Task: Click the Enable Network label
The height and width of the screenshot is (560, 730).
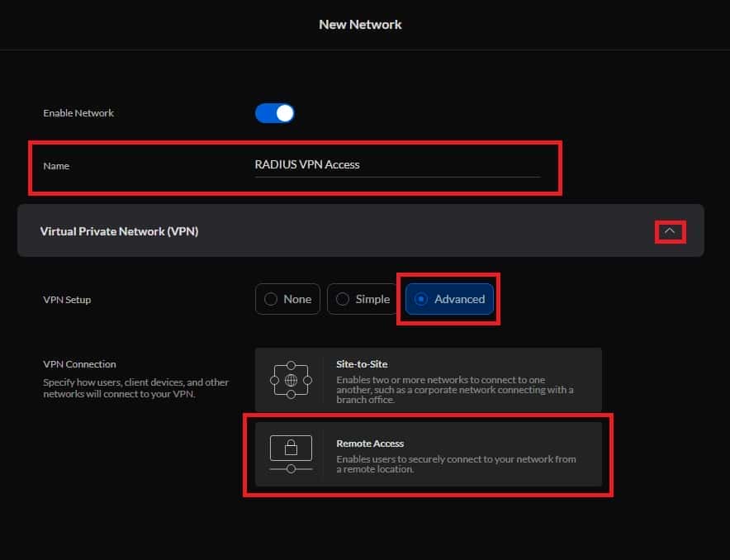Action: tap(78, 112)
